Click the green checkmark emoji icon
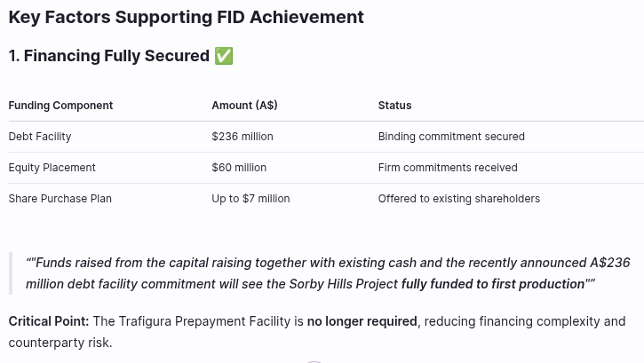This screenshot has height=363, width=644. [224, 56]
